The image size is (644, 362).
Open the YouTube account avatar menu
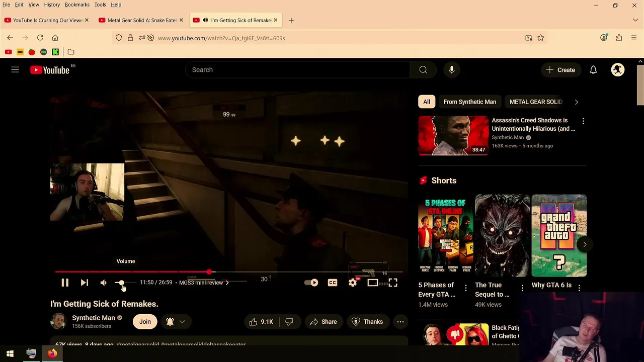click(618, 70)
